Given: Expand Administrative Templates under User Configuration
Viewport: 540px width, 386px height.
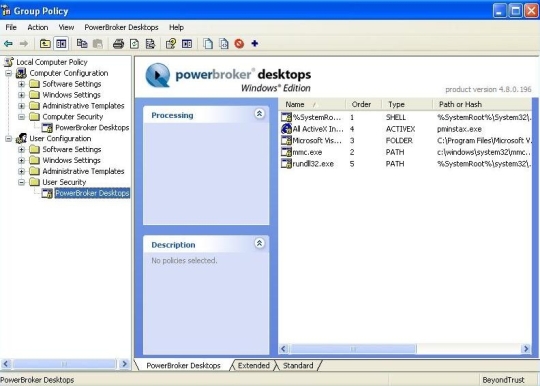Looking at the screenshot, I should tap(21, 171).
